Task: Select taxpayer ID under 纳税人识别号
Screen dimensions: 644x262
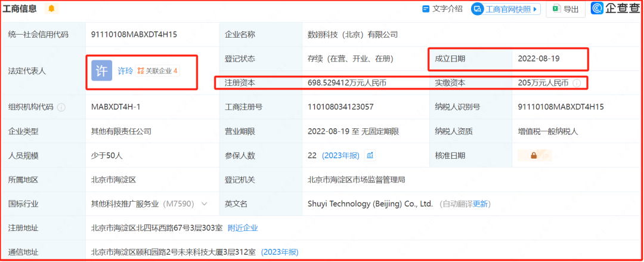Action: tap(561, 107)
